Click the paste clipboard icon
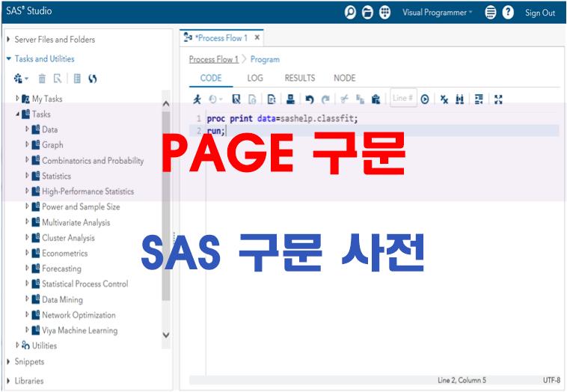This screenshot has width=567, height=392. click(376, 99)
